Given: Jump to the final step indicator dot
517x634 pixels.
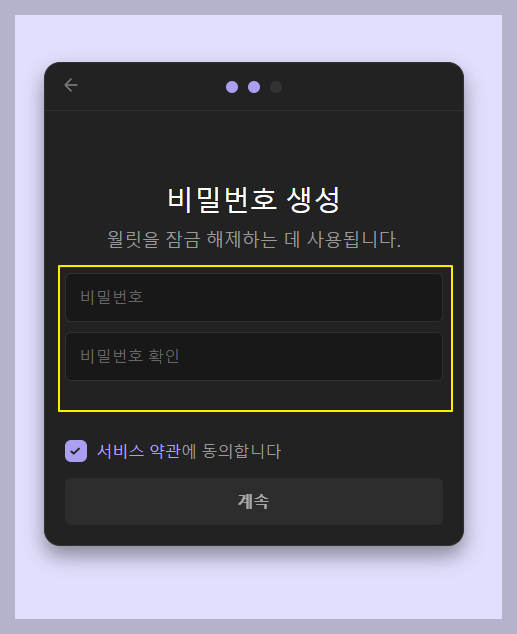Looking at the screenshot, I should tap(276, 87).
